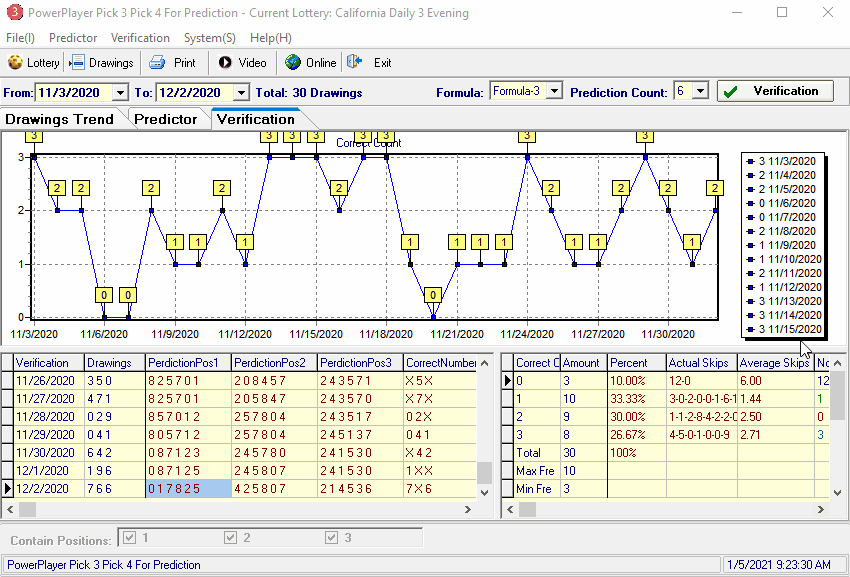The image size is (850, 577).
Task: Click the down arrow of statistics table scrollbar
Action: 837,492
